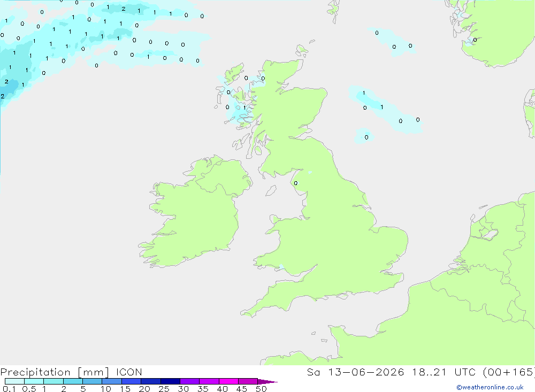Viewport: 535px width, 392px height.
Task: Choose the 40 to 45 mm magenta swatch
Action: click(228, 381)
